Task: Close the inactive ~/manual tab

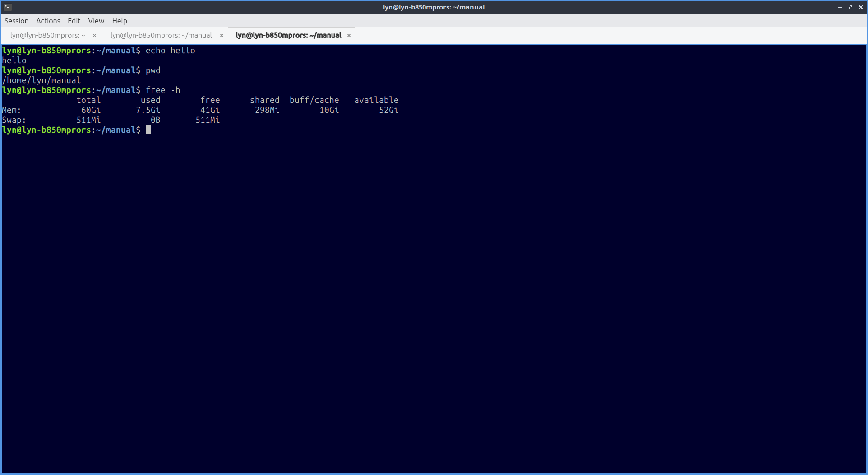Action: [x=222, y=35]
